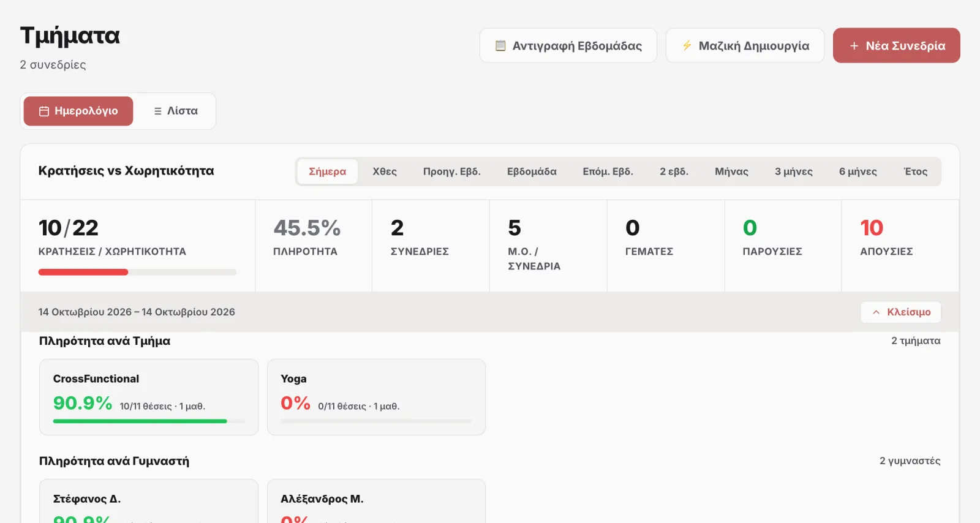Select the 2 εβδ. period tab
This screenshot has width=980, height=523.
(x=674, y=171)
